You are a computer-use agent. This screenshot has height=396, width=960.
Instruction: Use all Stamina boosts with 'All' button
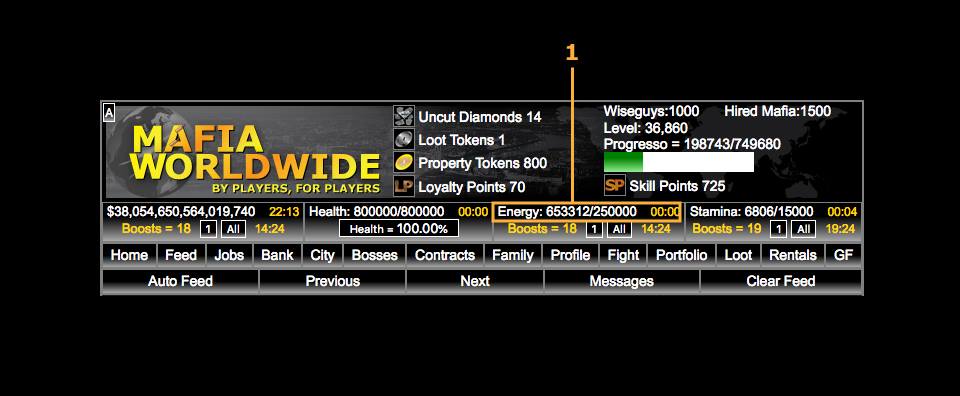click(x=803, y=230)
